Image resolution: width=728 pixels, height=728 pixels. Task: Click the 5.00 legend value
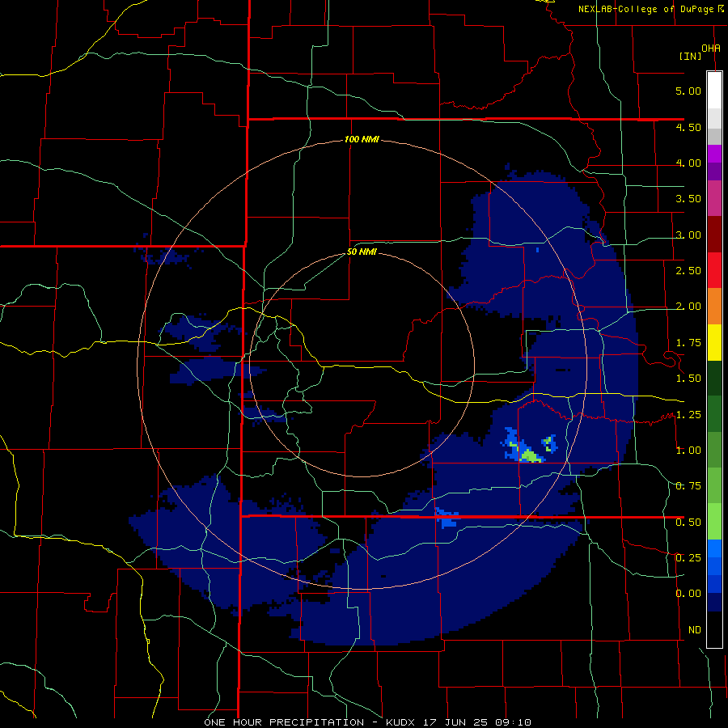pos(688,91)
